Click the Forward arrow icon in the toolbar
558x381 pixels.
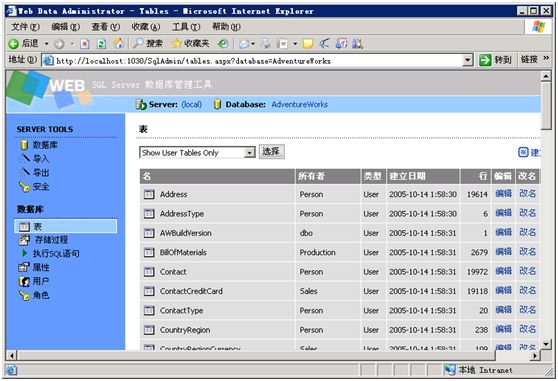pos(59,44)
